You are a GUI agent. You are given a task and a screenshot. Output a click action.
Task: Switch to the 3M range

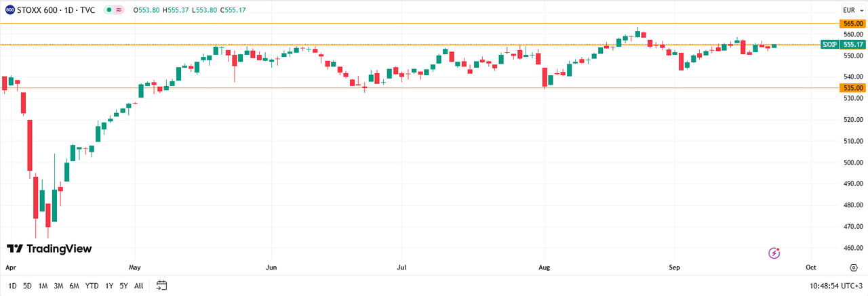58,286
